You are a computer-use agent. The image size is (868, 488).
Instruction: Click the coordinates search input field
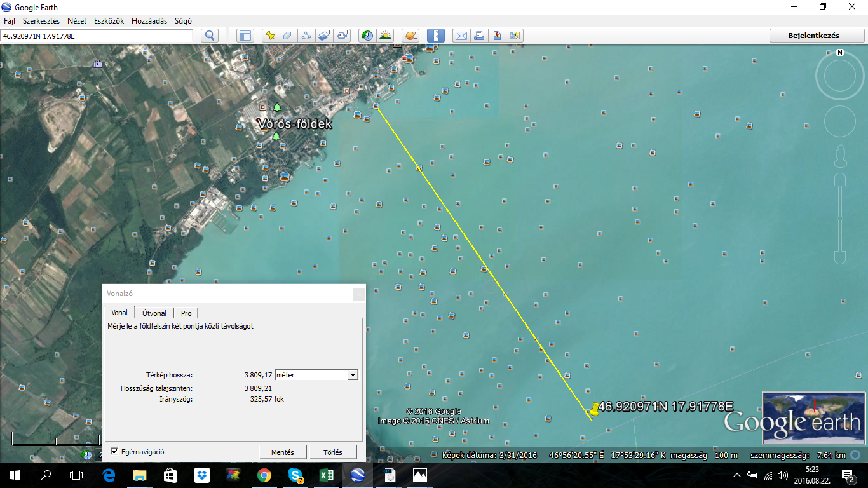(97, 36)
